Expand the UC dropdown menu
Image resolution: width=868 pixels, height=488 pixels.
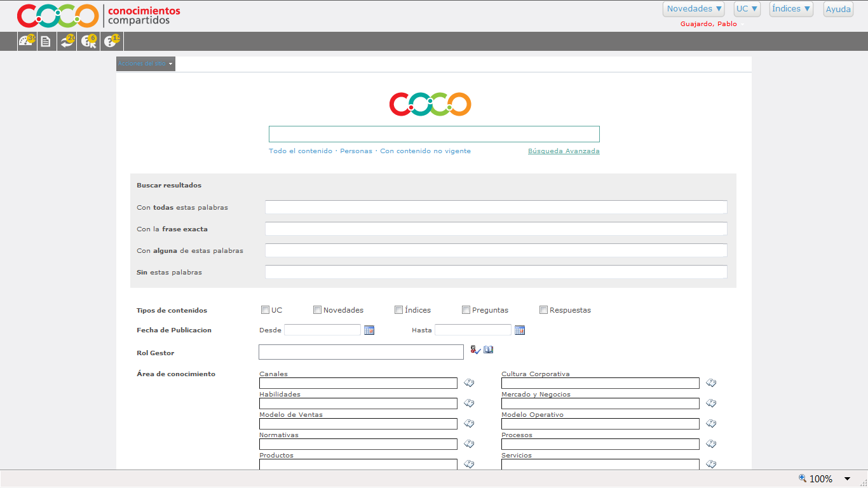click(747, 9)
